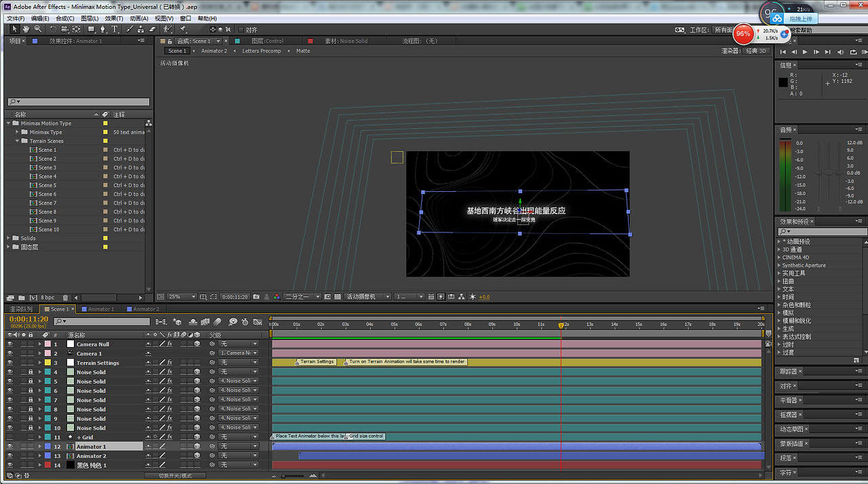Image resolution: width=868 pixels, height=484 pixels.
Task: Open the 25% magnification dropdown
Action: 182,297
